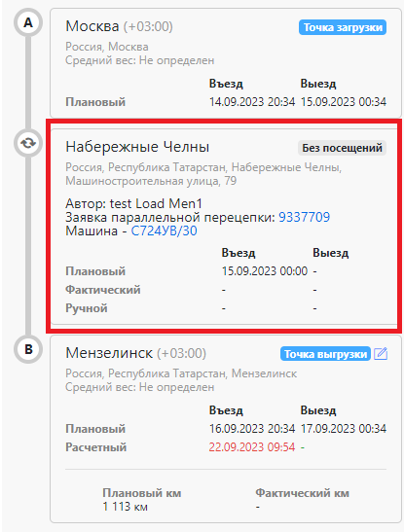Click the Точка загрузки badge

(x=343, y=27)
